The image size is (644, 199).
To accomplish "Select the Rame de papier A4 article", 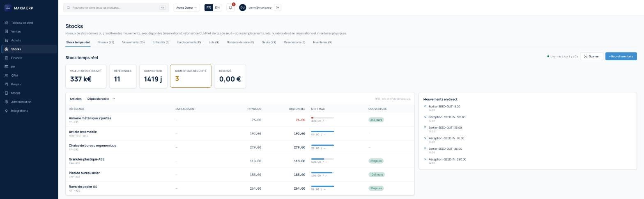I will click(x=240, y=188).
